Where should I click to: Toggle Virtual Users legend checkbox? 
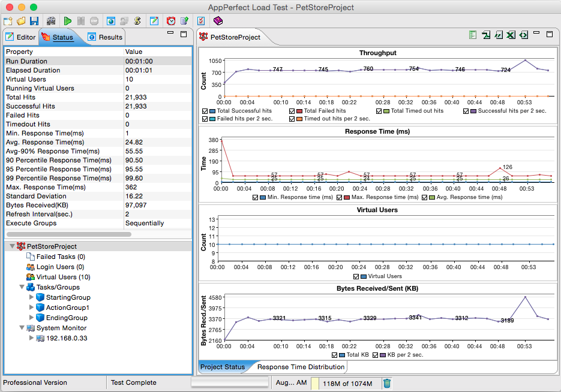356,276
